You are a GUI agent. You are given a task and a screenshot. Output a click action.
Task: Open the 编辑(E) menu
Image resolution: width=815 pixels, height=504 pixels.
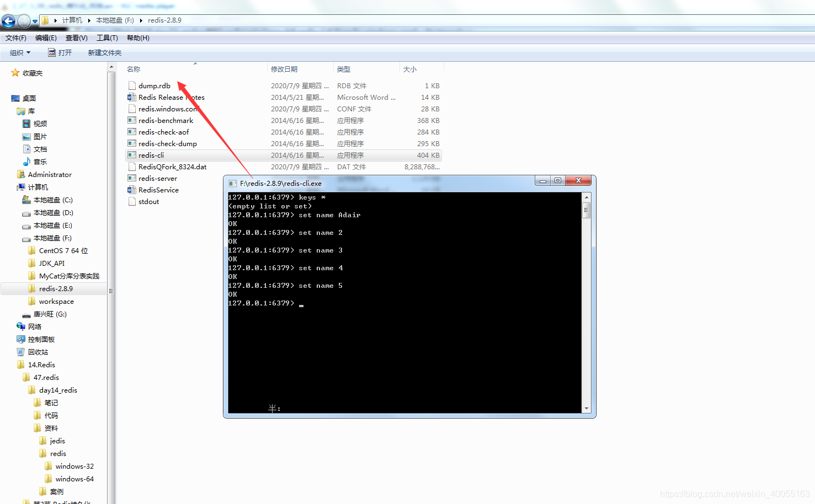point(46,38)
